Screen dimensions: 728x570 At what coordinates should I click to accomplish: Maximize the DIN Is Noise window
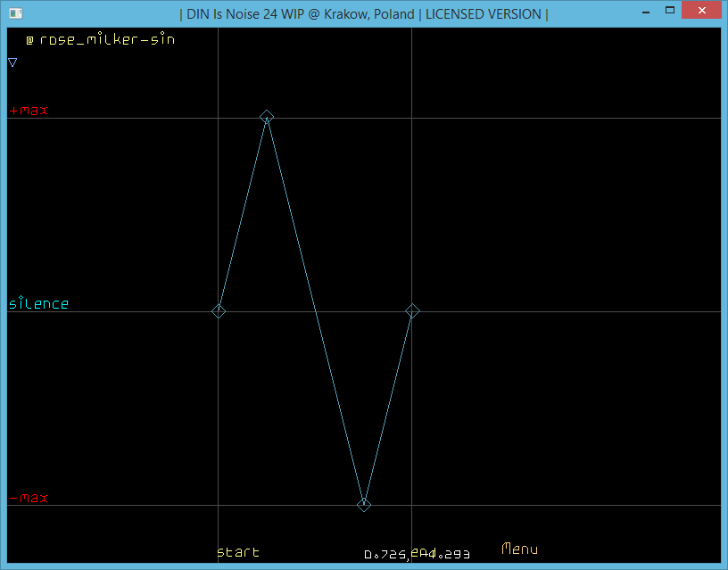pyautogui.click(x=668, y=12)
